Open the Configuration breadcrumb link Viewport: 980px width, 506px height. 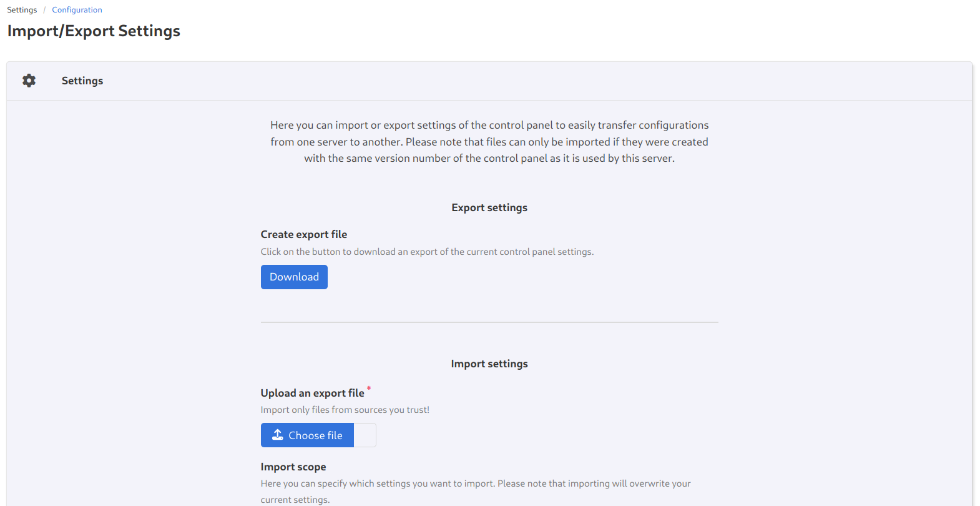[x=77, y=10]
